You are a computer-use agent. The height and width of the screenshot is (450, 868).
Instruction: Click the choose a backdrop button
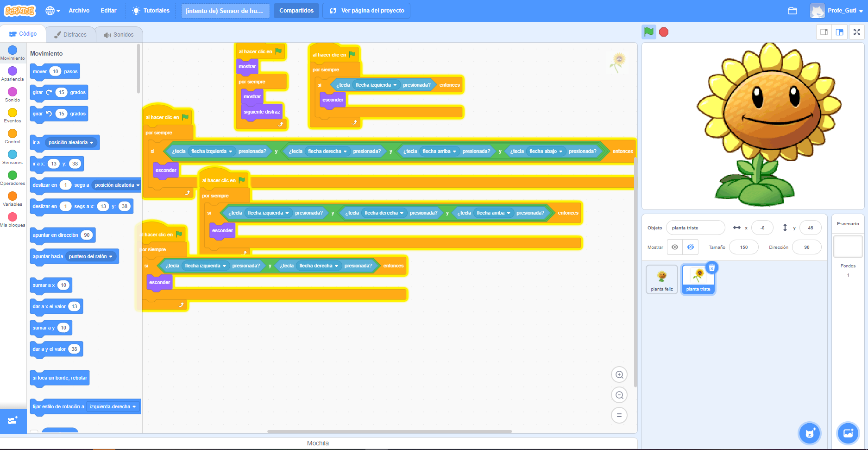click(x=848, y=433)
